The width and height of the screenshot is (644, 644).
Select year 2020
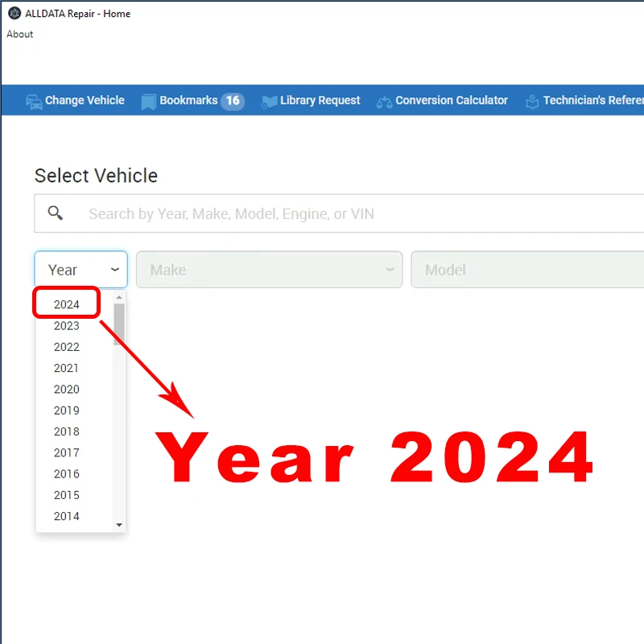[67, 390]
